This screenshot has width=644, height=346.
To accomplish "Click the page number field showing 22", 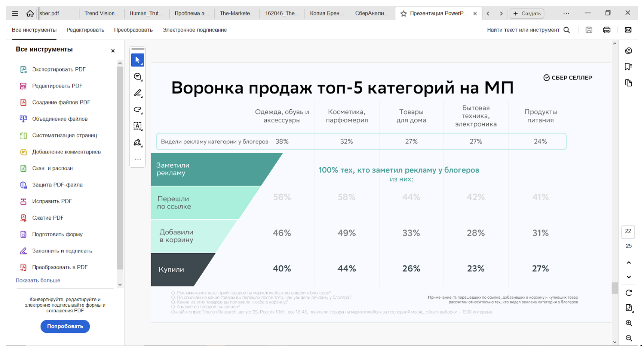I will point(628,231).
